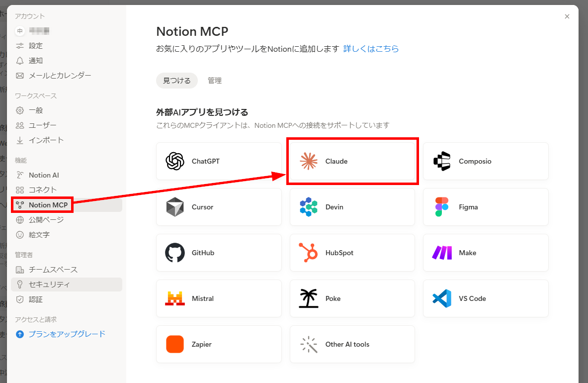Open メールとカレンダー settings

(x=60, y=76)
